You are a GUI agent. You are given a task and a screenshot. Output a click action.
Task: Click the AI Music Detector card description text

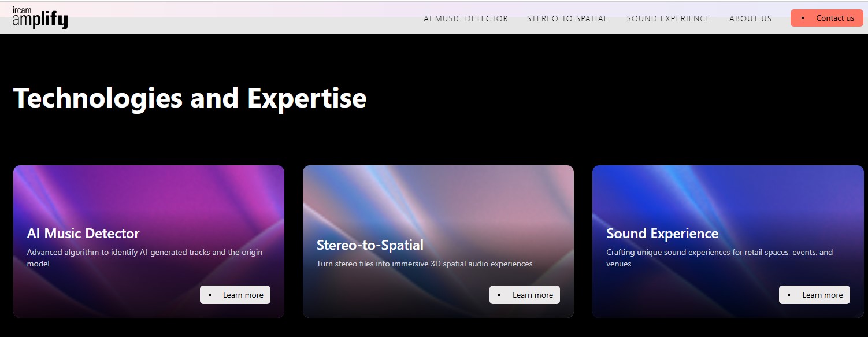pyautogui.click(x=144, y=258)
